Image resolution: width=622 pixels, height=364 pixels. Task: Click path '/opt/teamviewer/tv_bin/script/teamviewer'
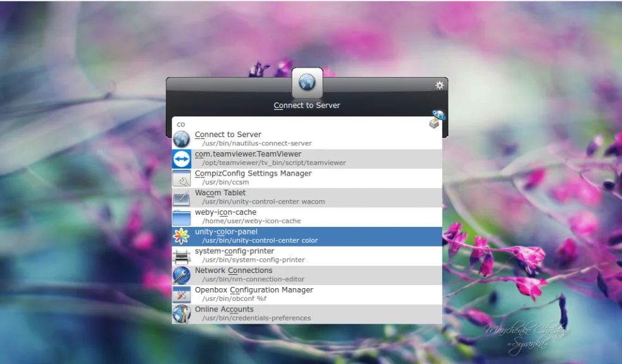[x=274, y=163]
